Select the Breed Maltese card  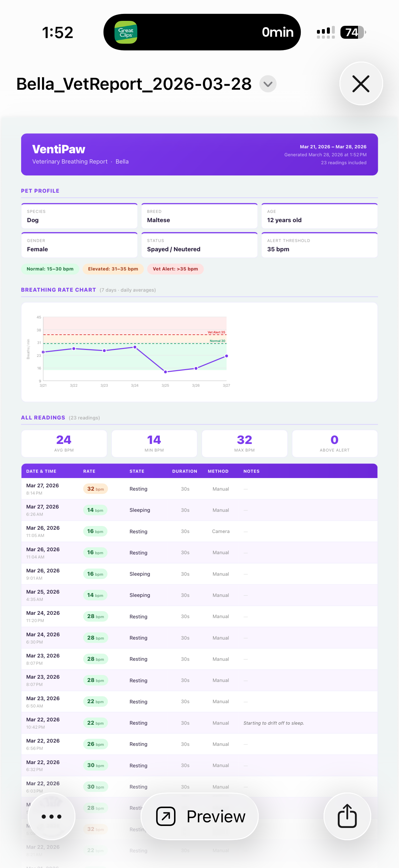coord(199,216)
